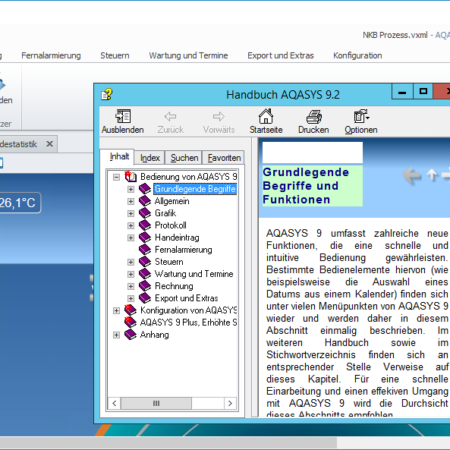The image size is (450, 450).
Task: Click the tree scroll-left arrow
Action: click(x=114, y=403)
